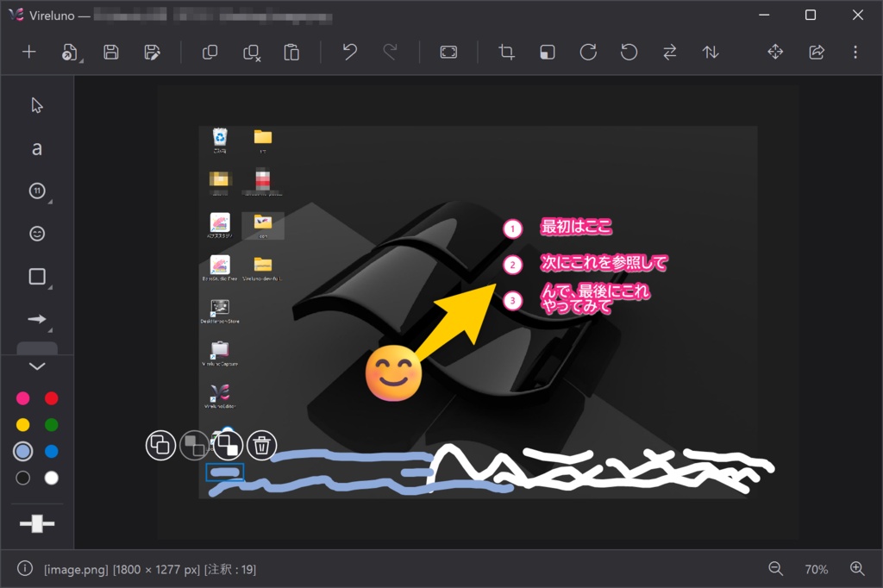Select the Crop tool in the top toolbar
This screenshot has width=883, height=588.
click(506, 53)
